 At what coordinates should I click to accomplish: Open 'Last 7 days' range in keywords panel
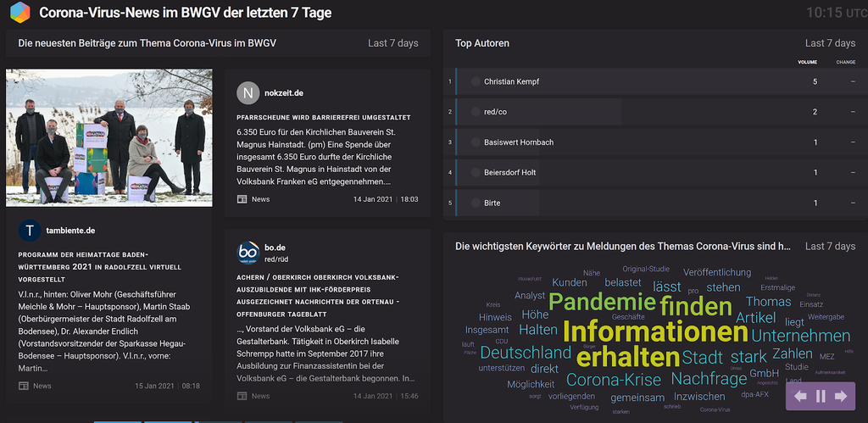pyautogui.click(x=830, y=247)
